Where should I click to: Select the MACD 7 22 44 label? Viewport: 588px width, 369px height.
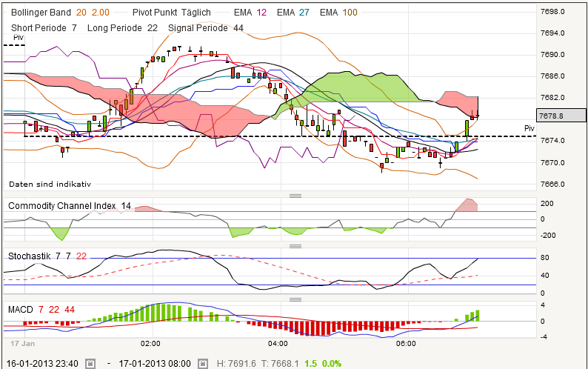(x=41, y=309)
